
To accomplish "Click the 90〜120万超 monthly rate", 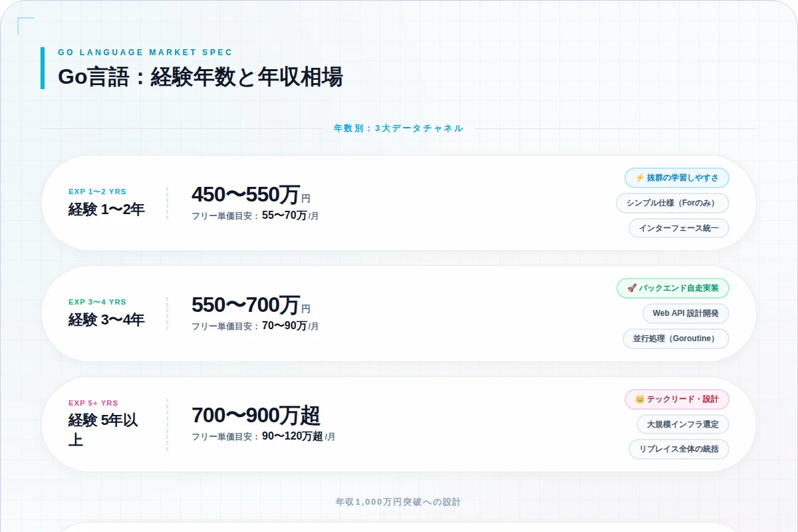I will coord(293,436).
